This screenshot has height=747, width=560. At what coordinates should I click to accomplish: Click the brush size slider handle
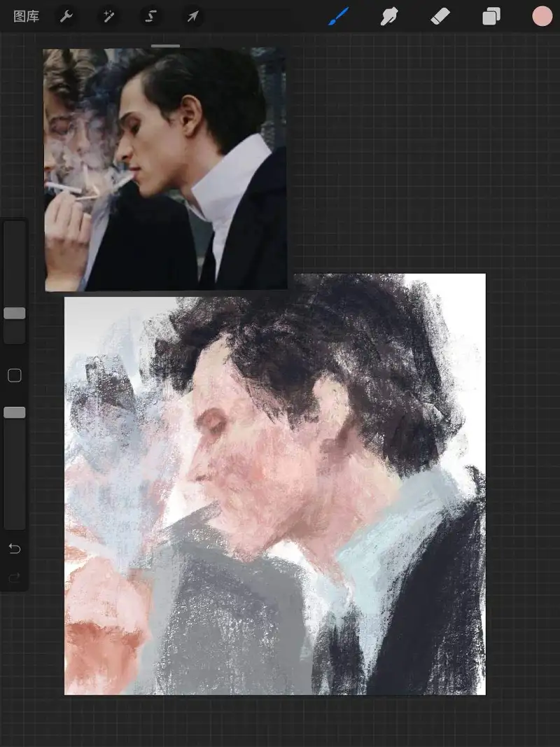pos(15,313)
